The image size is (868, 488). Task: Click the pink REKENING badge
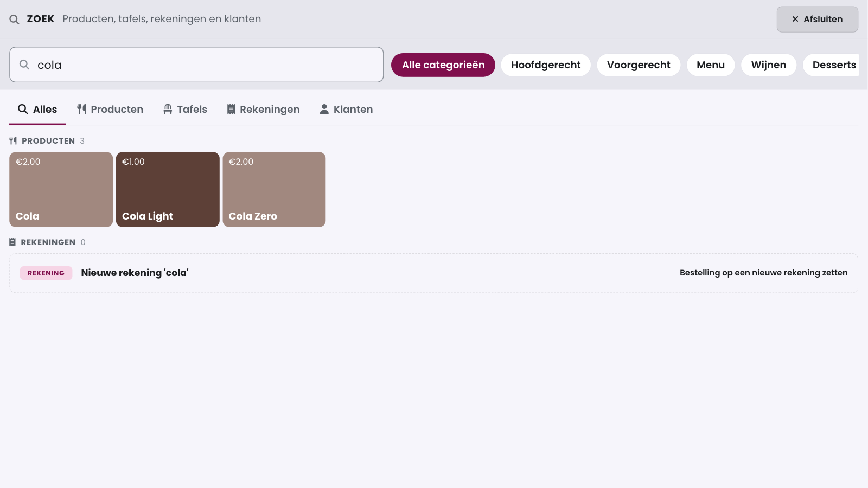tap(46, 273)
